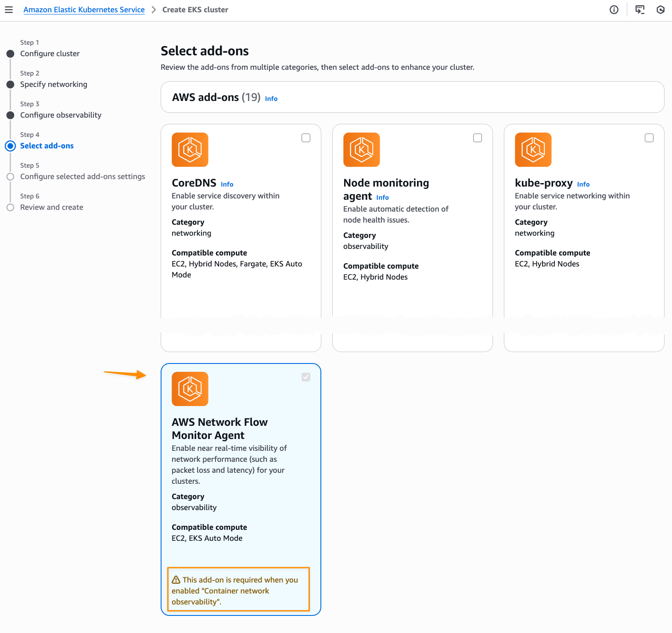Click the hexagon settings icon in header
The height and width of the screenshot is (633, 672).
click(x=661, y=10)
